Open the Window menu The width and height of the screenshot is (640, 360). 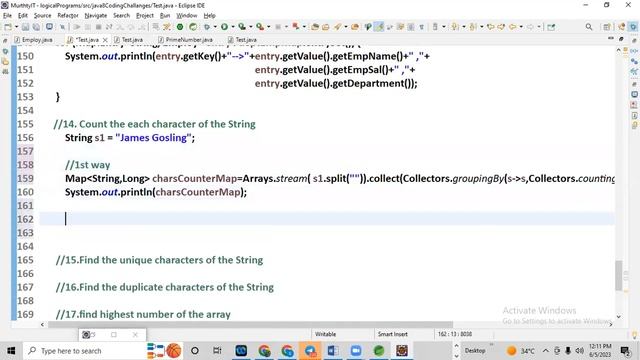[187, 16]
